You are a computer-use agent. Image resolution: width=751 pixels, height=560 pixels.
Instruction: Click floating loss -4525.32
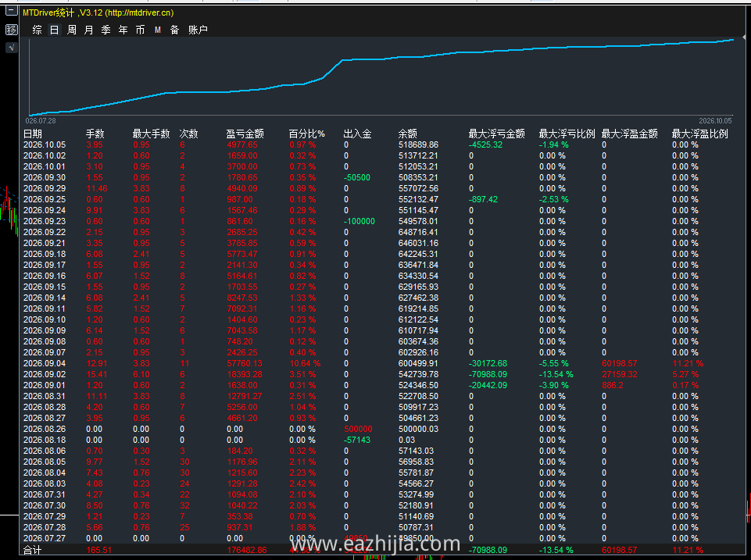click(x=485, y=145)
